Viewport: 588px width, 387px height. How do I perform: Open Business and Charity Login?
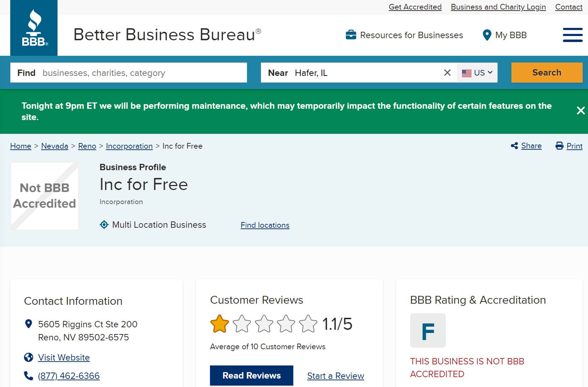tap(498, 7)
